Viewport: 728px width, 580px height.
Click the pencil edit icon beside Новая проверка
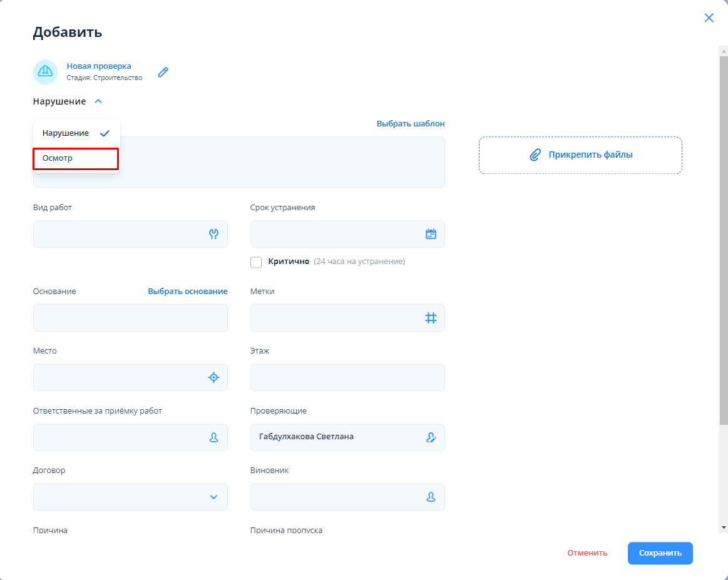(x=163, y=72)
